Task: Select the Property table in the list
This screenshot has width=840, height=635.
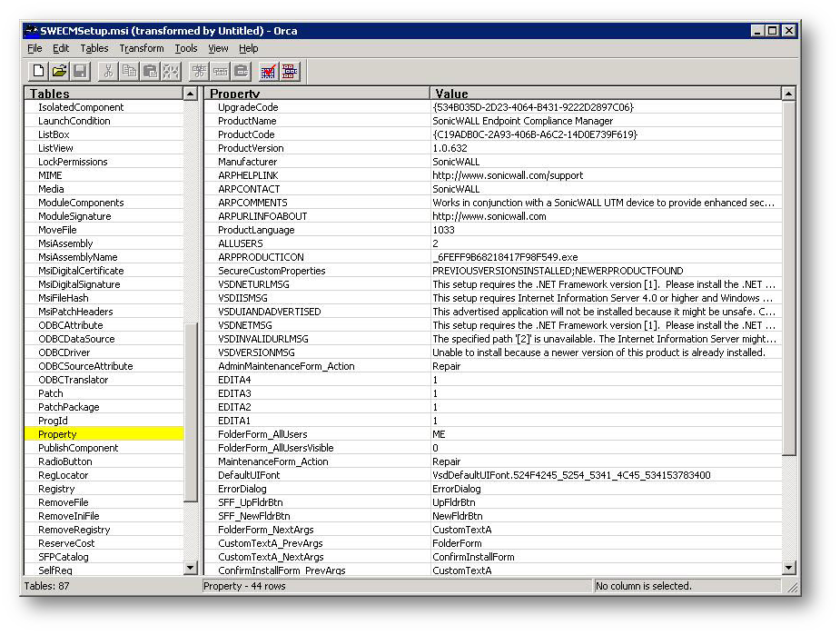Action: 57,434
